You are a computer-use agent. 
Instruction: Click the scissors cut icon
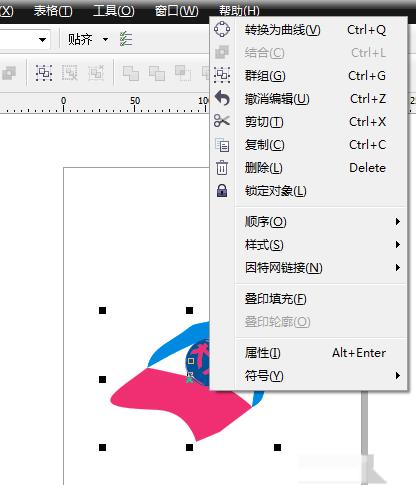click(x=222, y=121)
